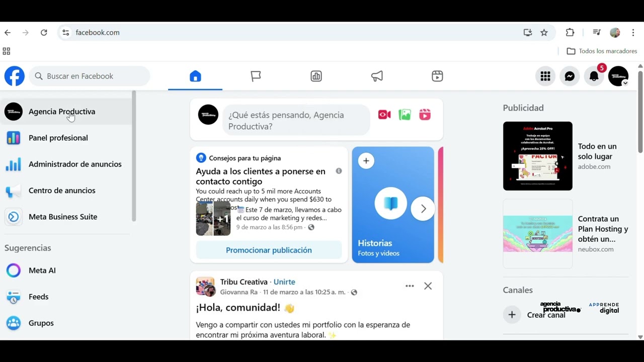
Task: Open the 7 de marzo post thumbnail
Action: pyautogui.click(x=213, y=218)
